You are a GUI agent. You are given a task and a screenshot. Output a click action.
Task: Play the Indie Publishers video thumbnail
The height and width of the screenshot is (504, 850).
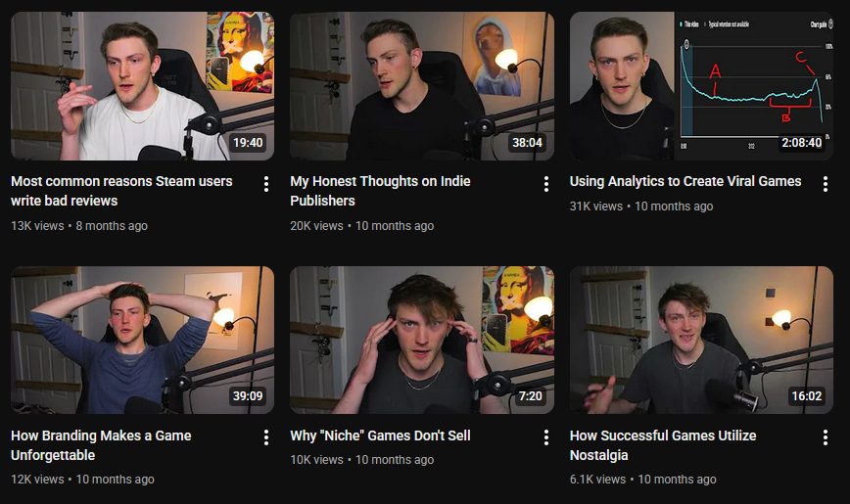click(422, 85)
